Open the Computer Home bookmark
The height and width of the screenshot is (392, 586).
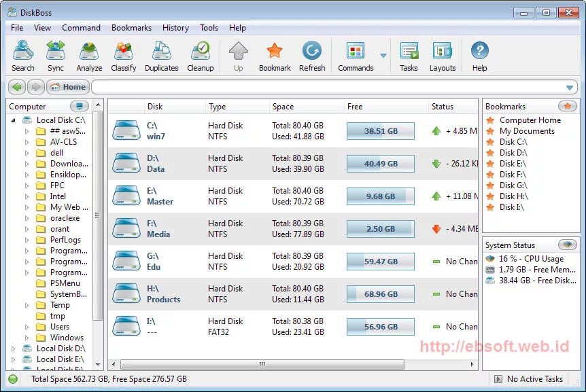530,120
